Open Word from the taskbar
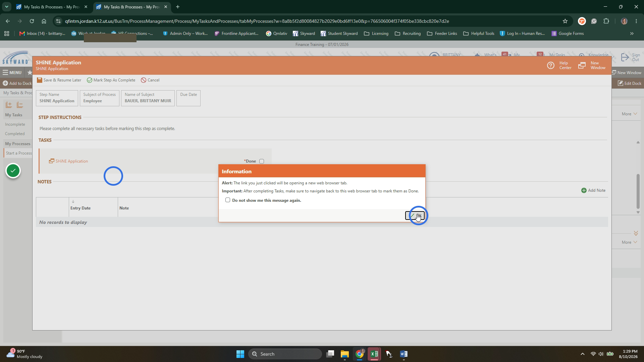This screenshot has width=644, height=362. [x=404, y=354]
